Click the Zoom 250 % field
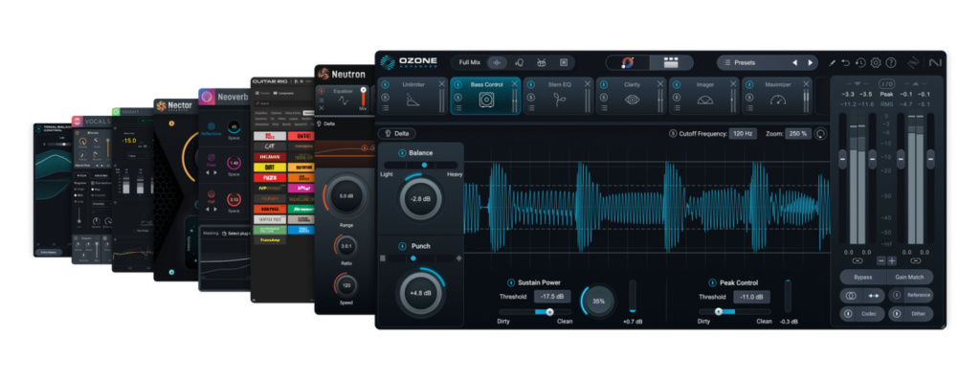The height and width of the screenshot is (382, 980). point(798,133)
